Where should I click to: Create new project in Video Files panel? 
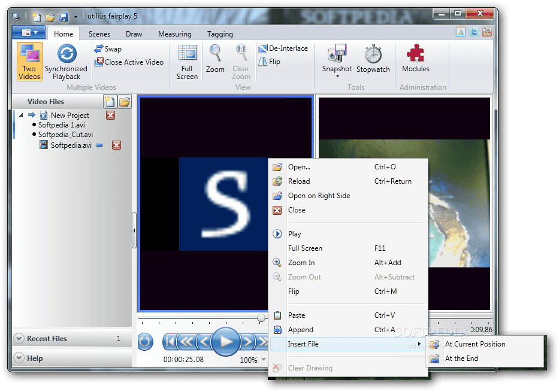(x=110, y=102)
